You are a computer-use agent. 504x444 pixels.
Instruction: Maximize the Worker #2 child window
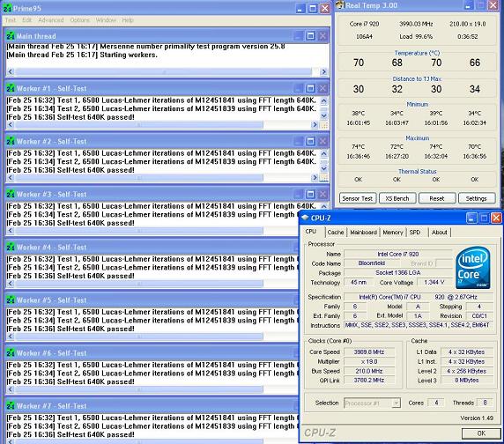(310, 141)
